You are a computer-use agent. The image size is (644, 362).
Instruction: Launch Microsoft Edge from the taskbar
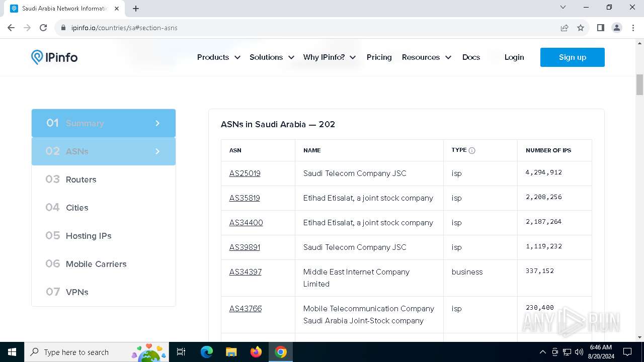coord(207,352)
